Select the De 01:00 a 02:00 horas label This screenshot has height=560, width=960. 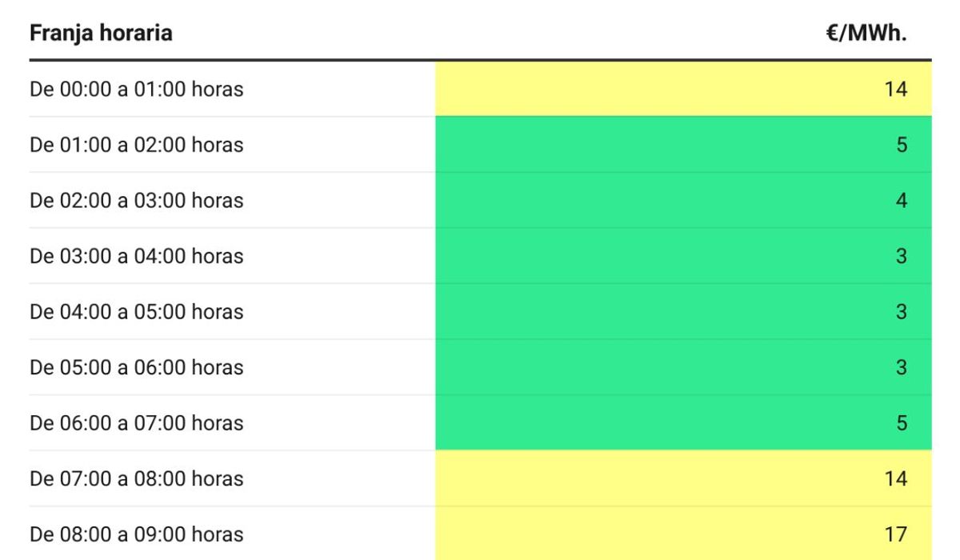pos(137,145)
